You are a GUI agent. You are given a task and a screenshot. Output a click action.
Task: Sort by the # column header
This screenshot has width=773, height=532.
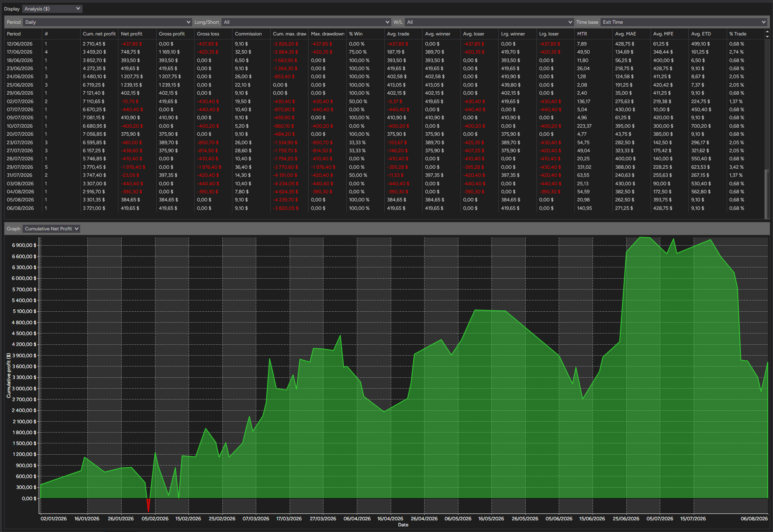click(61, 34)
